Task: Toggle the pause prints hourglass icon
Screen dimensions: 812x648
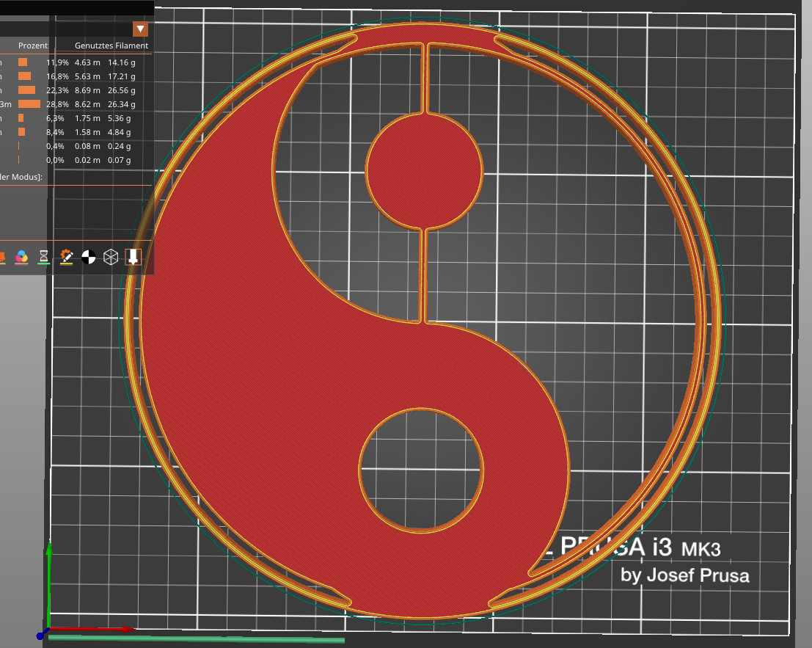Action: tap(44, 257)
